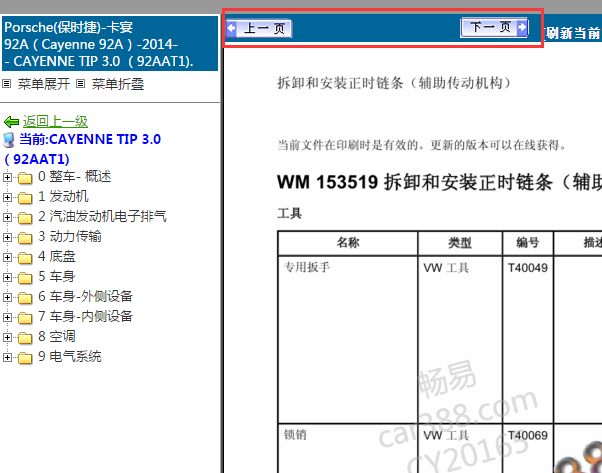This screenshot has width=602, height=473.
Task: Go to next page with 下一页 button
Action: [494, 27]
